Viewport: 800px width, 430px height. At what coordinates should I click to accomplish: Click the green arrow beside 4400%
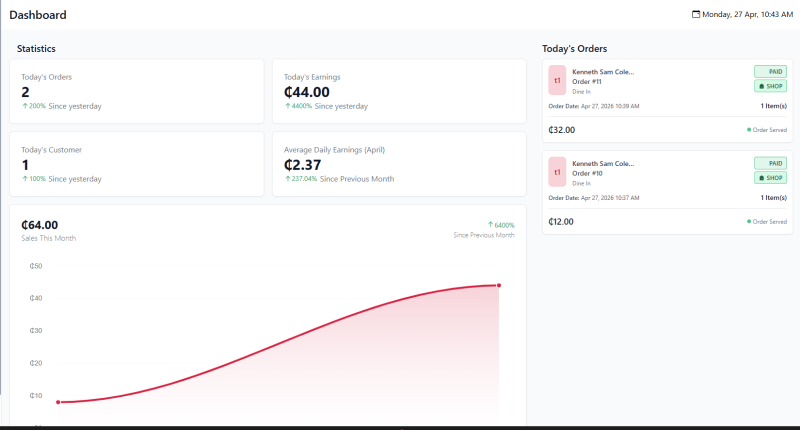[287, 106]
